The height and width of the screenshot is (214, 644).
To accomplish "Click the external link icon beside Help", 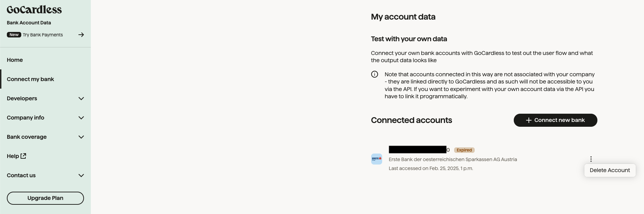I will 23,156.
